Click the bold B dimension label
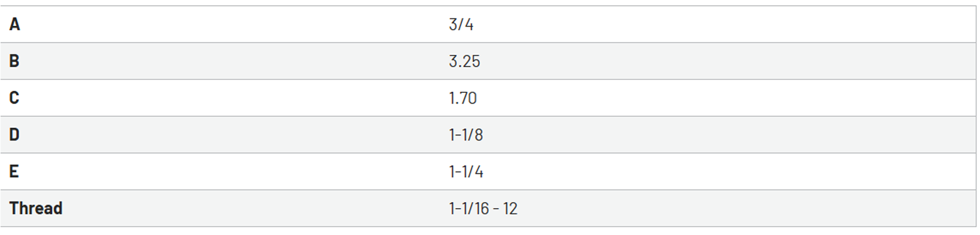Screen dimensions: 980x235 [15, 61]
